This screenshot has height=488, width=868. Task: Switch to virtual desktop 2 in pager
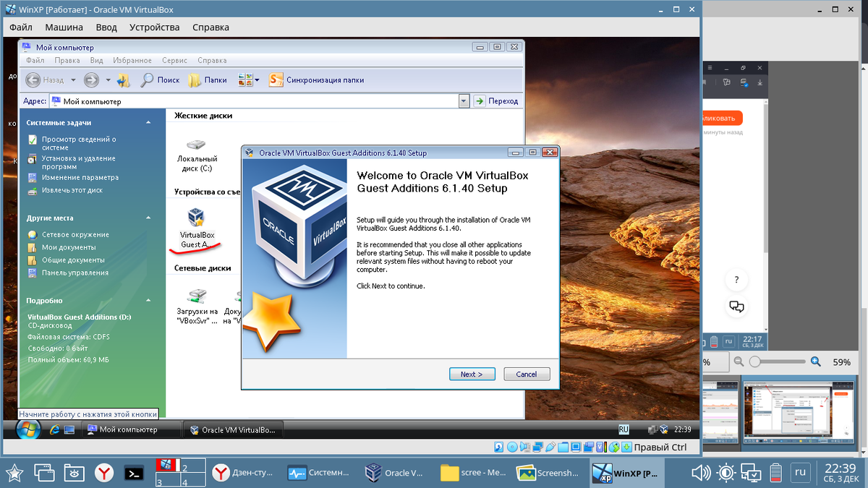click(194, 467)
